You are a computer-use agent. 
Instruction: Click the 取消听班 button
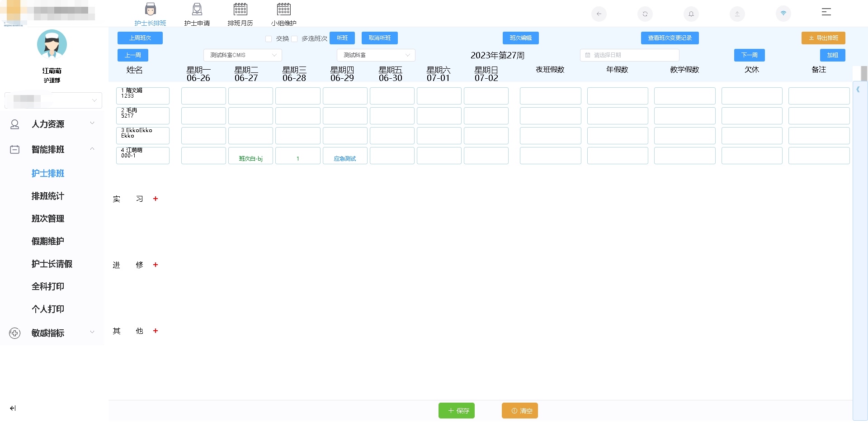380,38
